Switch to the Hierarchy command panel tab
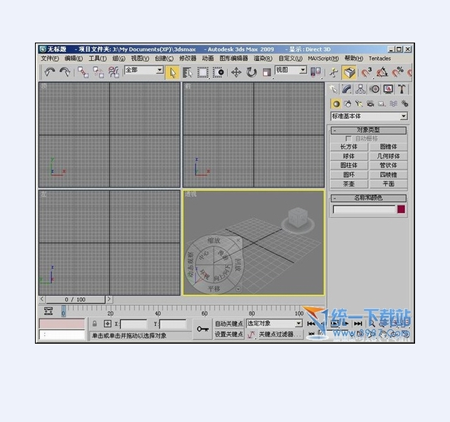The width and height of the screenshot is (450, 422). (x=360, y=89)
